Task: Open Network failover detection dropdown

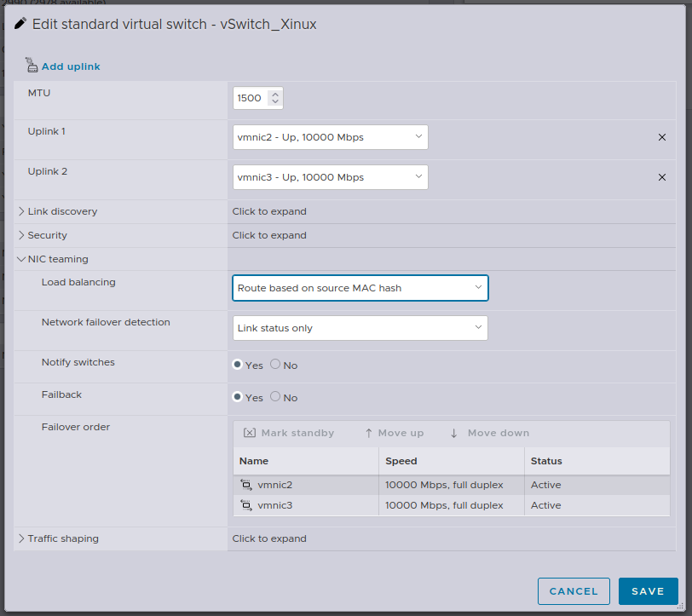Action: (360, 328)
